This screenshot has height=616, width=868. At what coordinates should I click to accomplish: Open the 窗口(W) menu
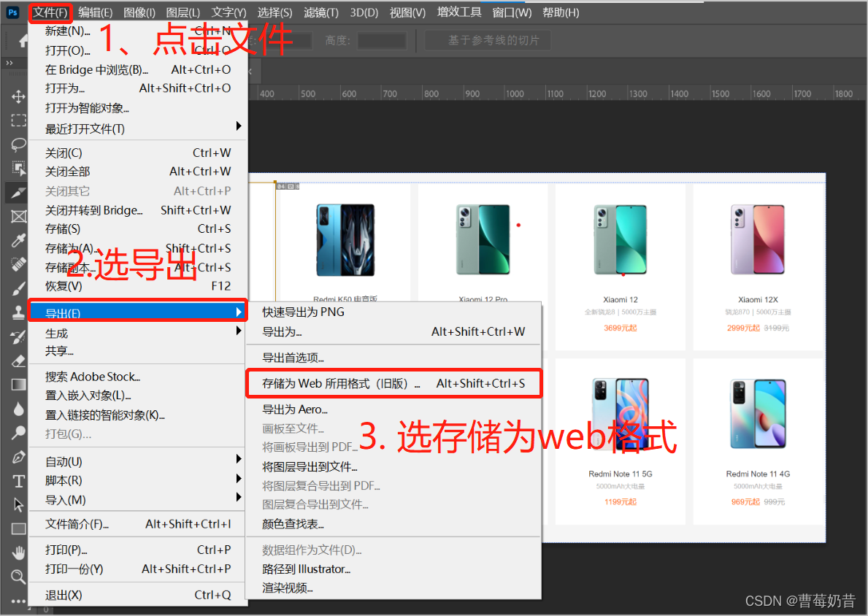point(512,12)
